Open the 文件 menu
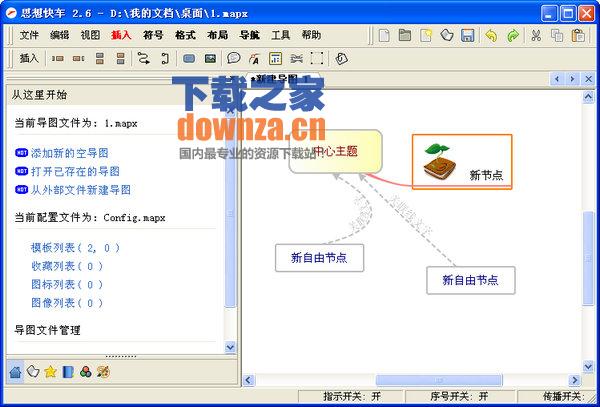This screenshot has width=600, height=407. tap(29, 35)
